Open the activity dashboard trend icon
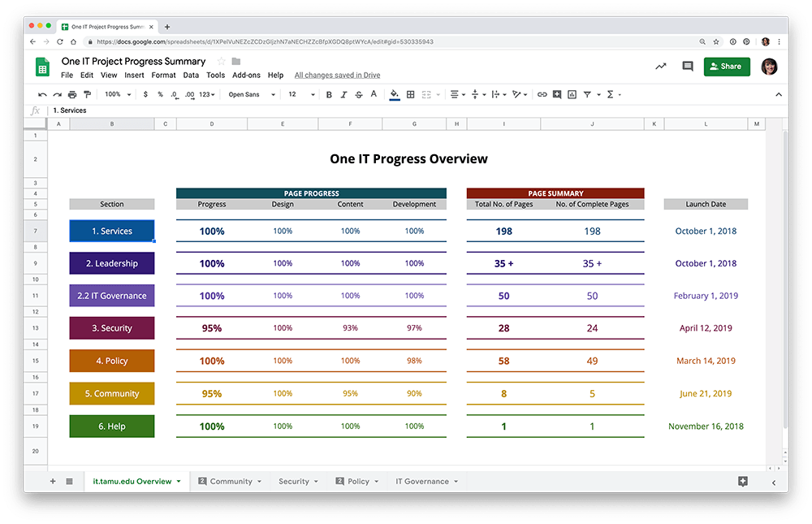 click(x=661, y=67)
